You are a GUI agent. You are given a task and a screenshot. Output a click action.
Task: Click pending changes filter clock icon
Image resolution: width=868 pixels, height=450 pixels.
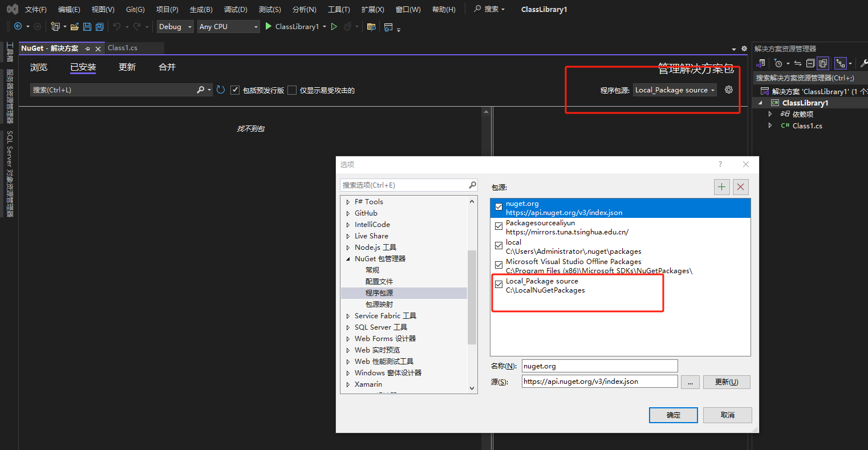(x=778, y=63)
